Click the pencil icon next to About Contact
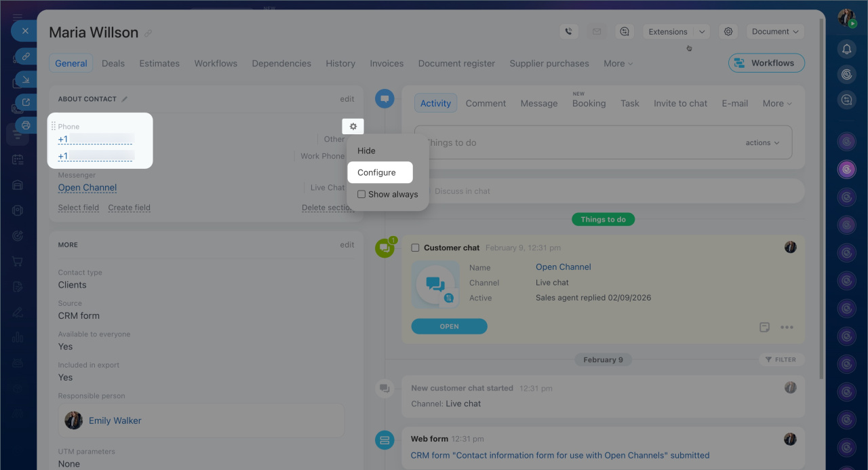The image size is (868, 470). [x=125, y=99]
